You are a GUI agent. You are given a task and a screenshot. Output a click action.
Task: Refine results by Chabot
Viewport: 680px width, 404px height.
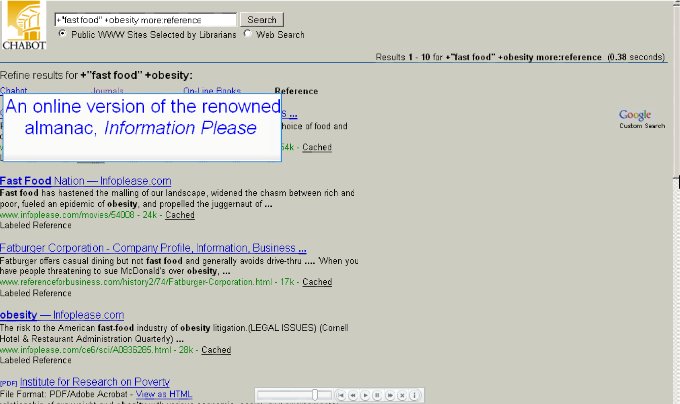click(13, 91)
